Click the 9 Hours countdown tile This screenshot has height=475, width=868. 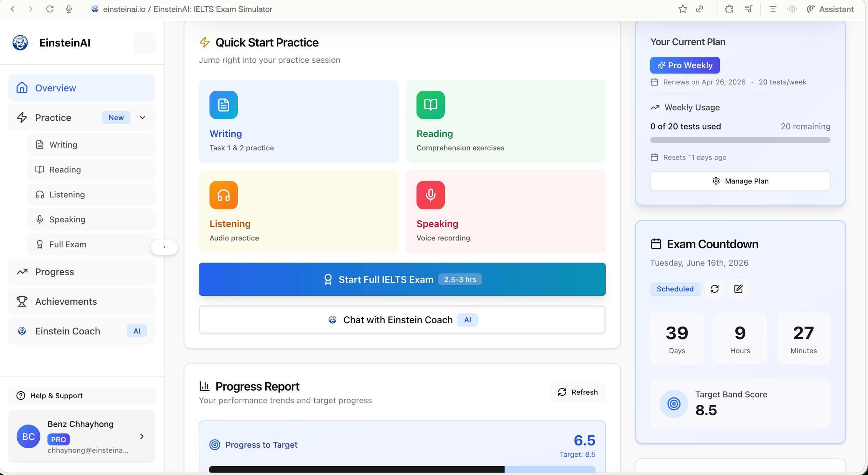(740, 339)
